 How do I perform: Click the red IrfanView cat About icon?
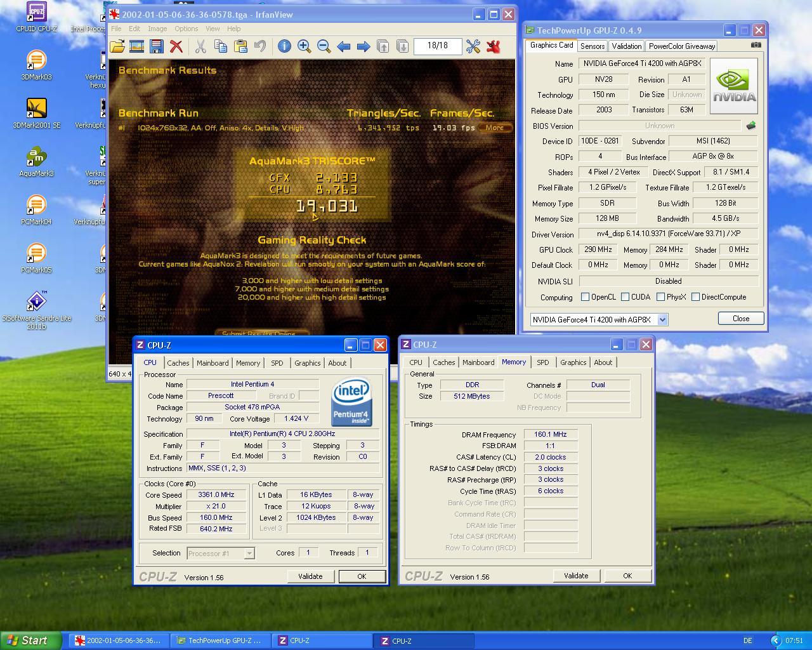click(493, 46)
